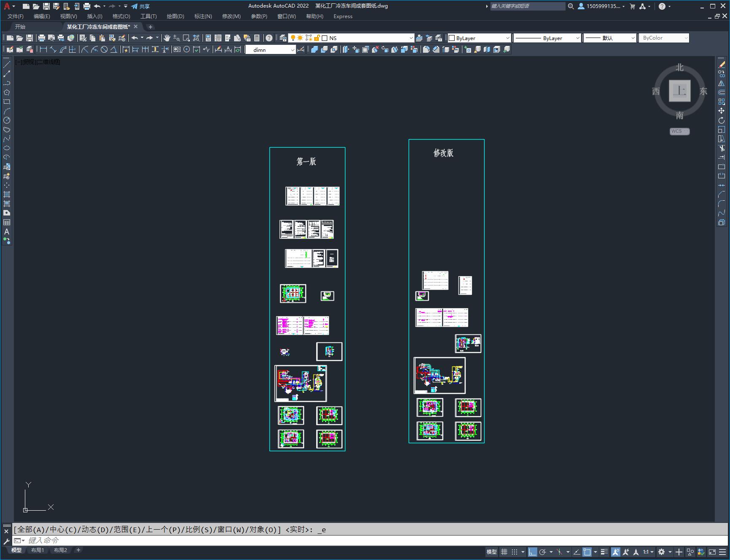Toggle snap mode dots button

click(515, 552)
